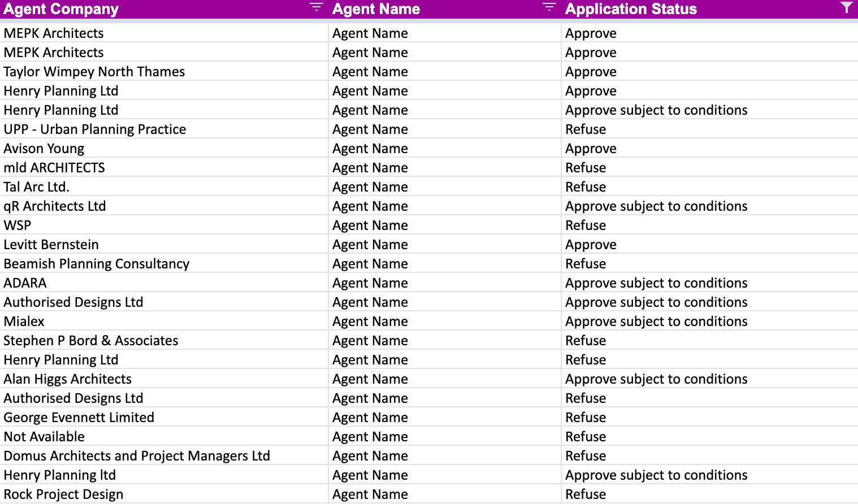
Task: Select the Avison Young cell
Action: (44, 149)
